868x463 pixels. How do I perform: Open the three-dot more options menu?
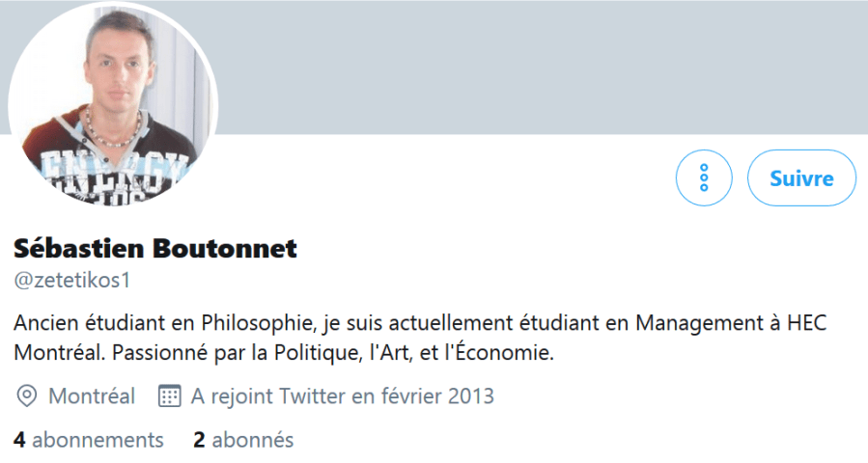(x=704, y=177)
